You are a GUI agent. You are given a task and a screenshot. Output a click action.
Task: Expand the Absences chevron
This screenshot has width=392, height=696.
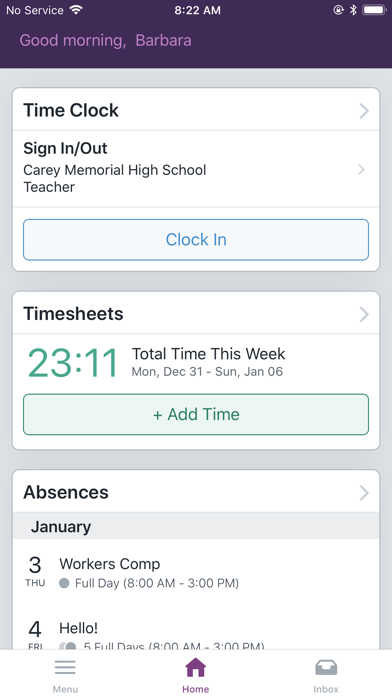click(x=364, y=492)
